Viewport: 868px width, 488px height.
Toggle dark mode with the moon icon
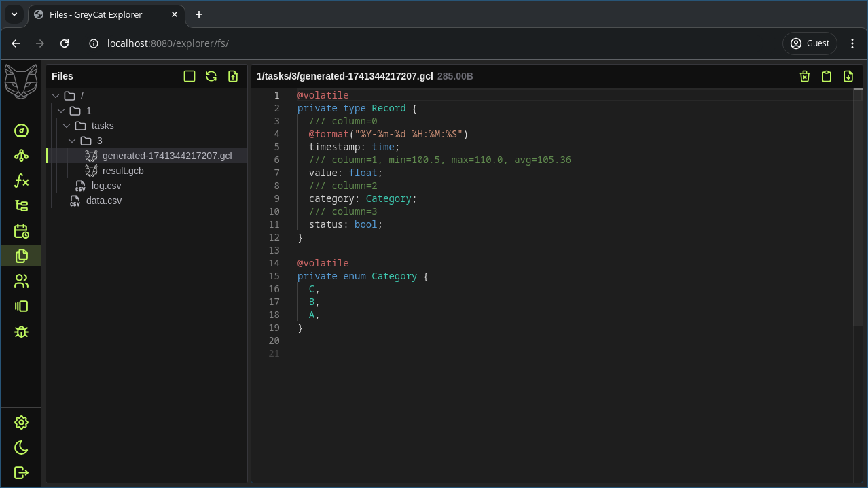pos(21,447)
